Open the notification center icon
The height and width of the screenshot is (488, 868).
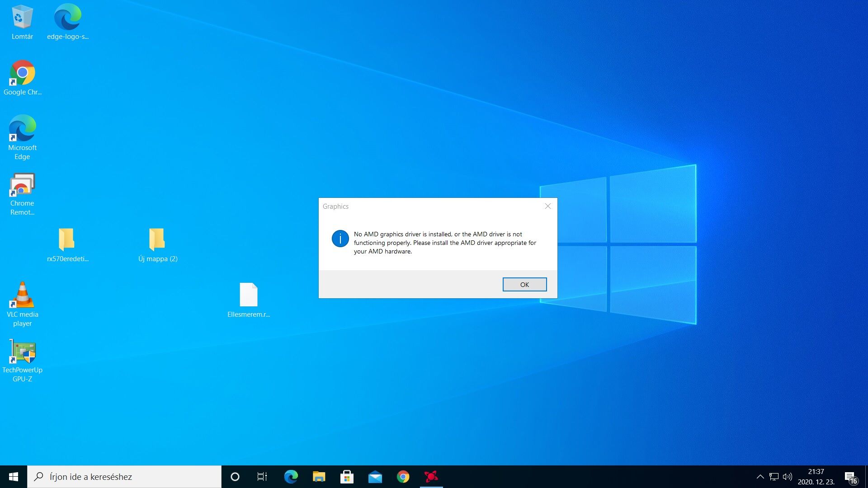coord(850,477)
